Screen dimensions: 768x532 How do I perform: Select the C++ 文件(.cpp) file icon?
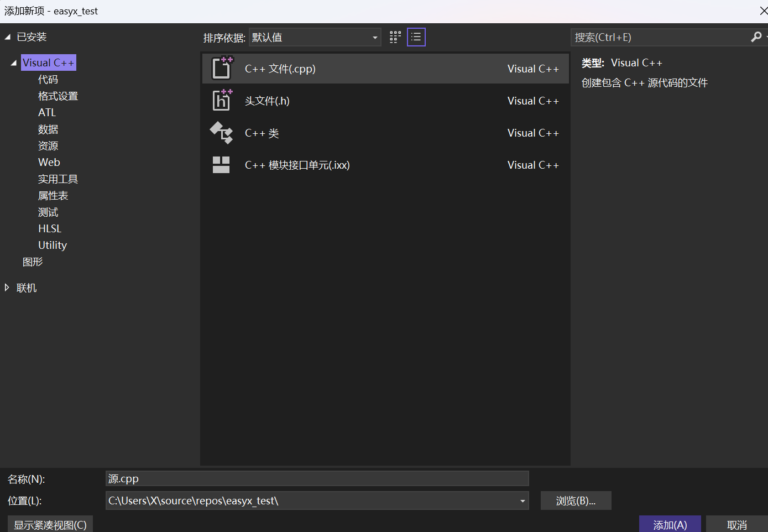[222, 68]
